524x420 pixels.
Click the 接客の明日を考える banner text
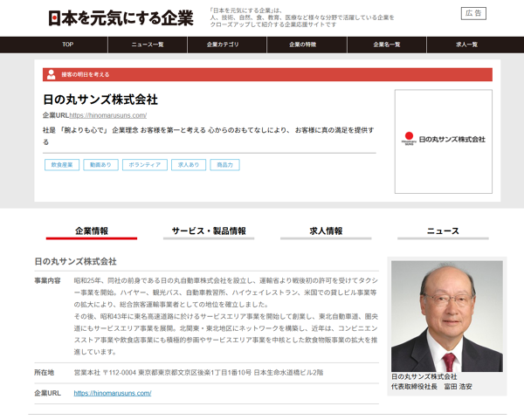pyautogui.click(x=86, y=74)
